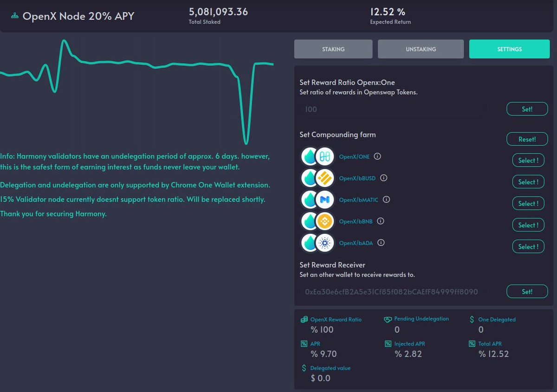Click the Total APR value % 12.52

(493, 354)
